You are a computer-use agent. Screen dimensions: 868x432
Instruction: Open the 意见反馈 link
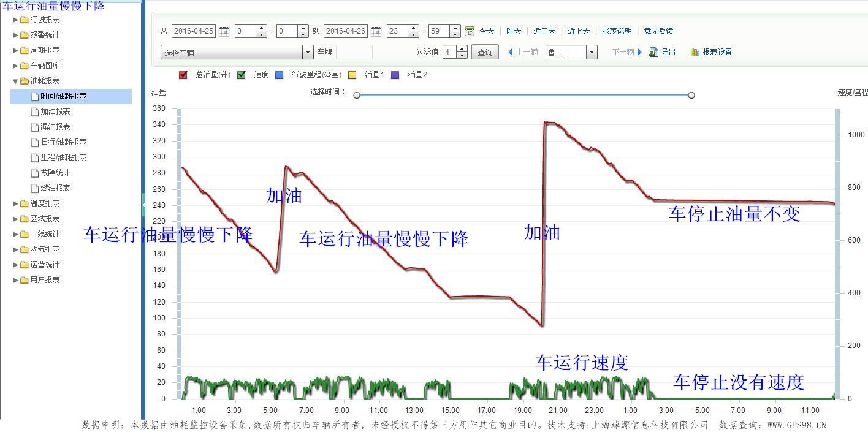tap(658, 31)
